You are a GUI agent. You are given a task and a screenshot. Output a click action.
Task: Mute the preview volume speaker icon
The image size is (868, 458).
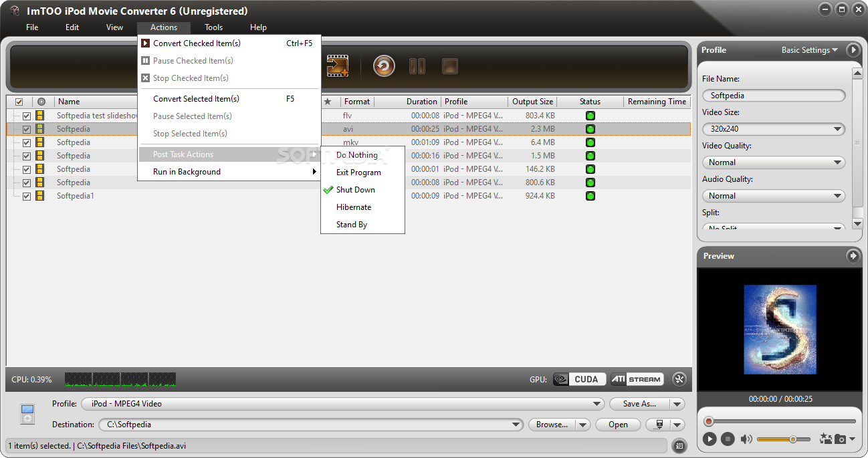pyautogui.click(x=746, y=439)
